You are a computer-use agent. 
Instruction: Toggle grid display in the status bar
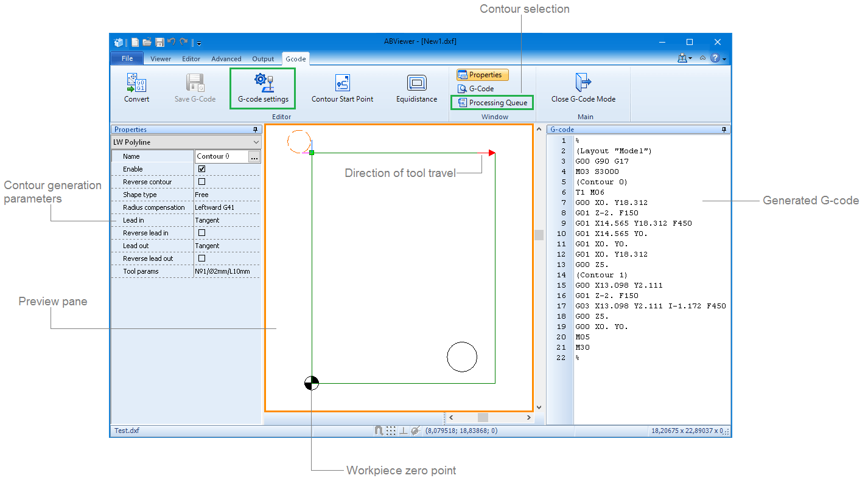[x=390, y=431]
